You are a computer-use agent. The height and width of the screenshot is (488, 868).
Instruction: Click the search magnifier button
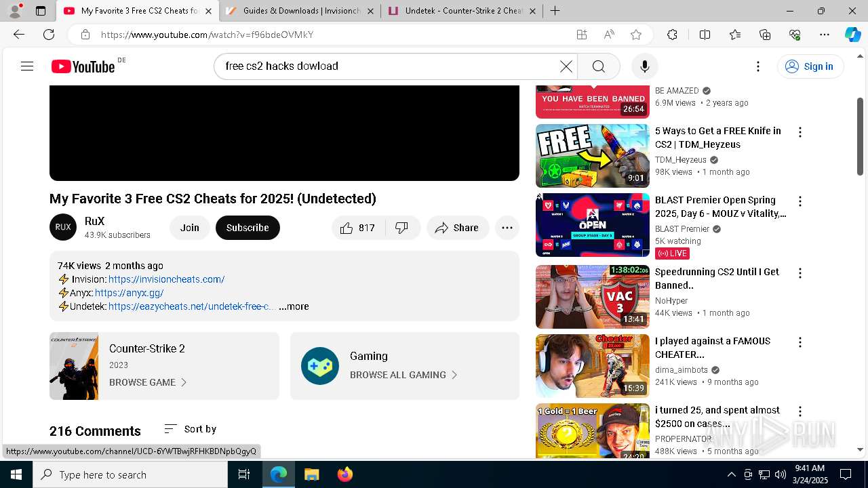(x=598, y=66)
